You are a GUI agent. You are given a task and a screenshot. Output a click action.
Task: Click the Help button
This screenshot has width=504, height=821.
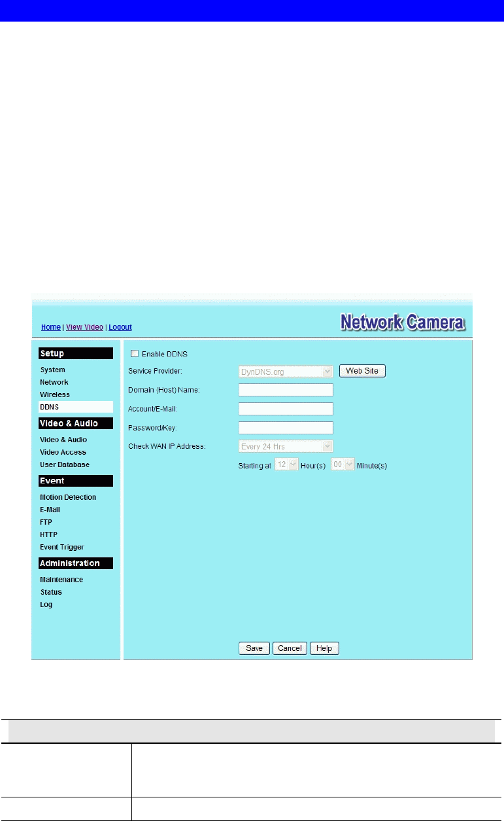(x=324, y=648)
